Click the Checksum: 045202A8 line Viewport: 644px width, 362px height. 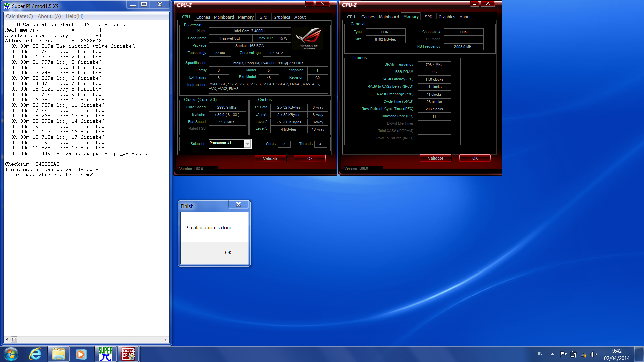[32, 164]
